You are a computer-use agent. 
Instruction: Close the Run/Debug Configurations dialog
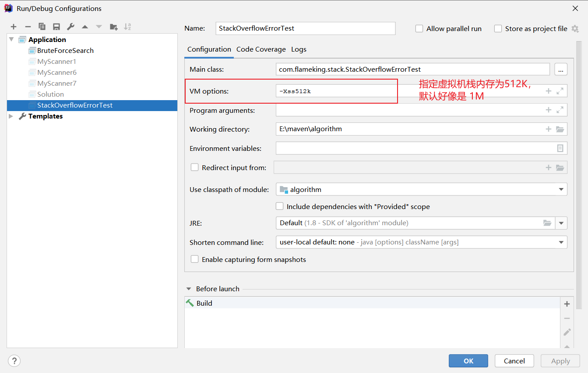coord(575,8)
